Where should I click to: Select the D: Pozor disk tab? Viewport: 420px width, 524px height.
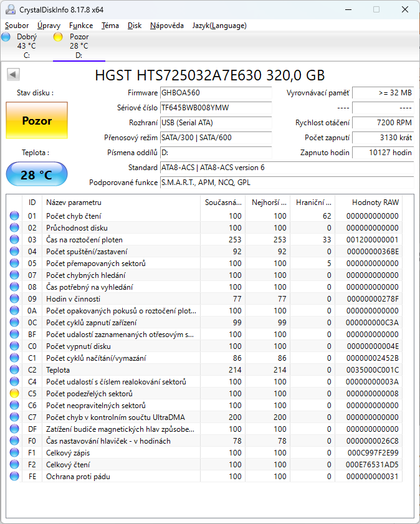pyautogui.click(x=79, y=46)
